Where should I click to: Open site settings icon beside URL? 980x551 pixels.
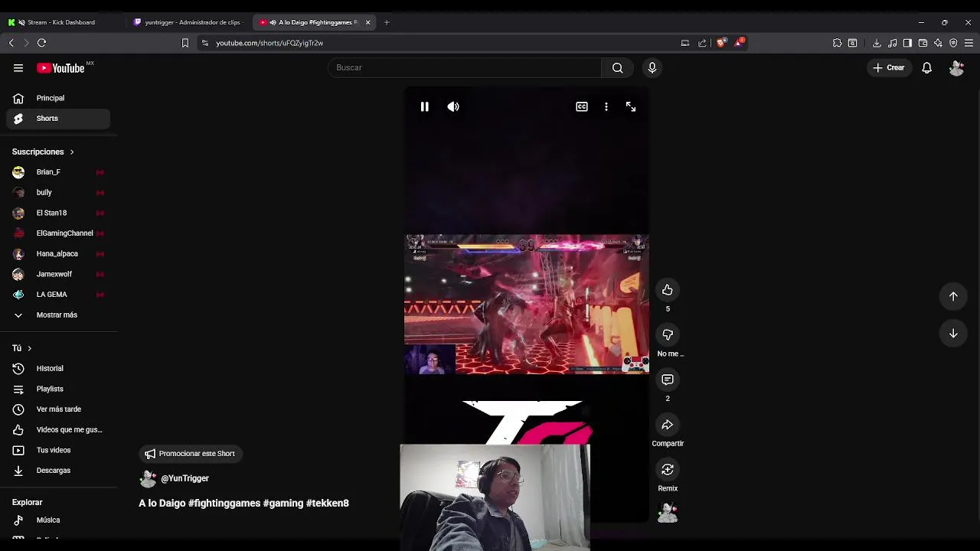click(x=204, y=43)
